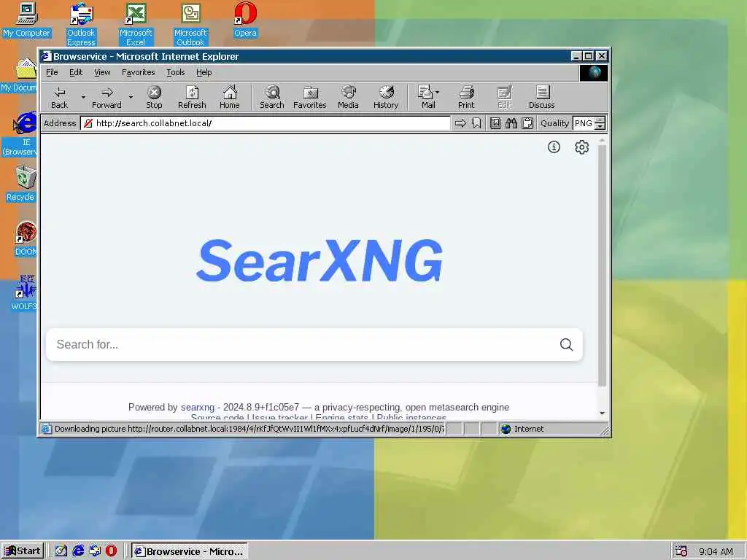This screenshot has width=747, height=560.
Task: Expand the Mail button dropdown arrow
Action: [438, 93]
